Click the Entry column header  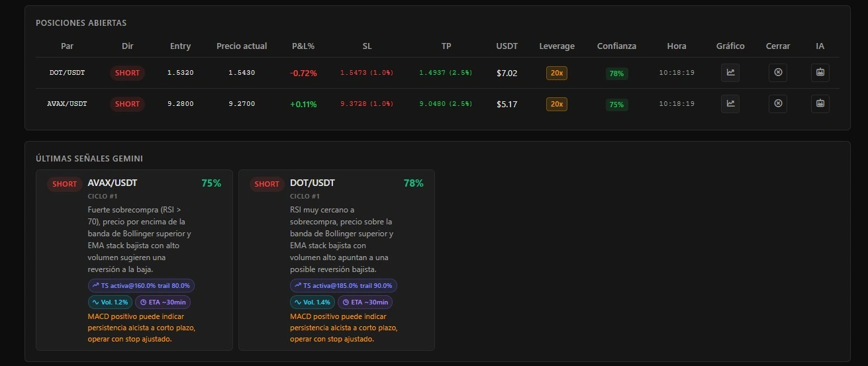point(180,46)
